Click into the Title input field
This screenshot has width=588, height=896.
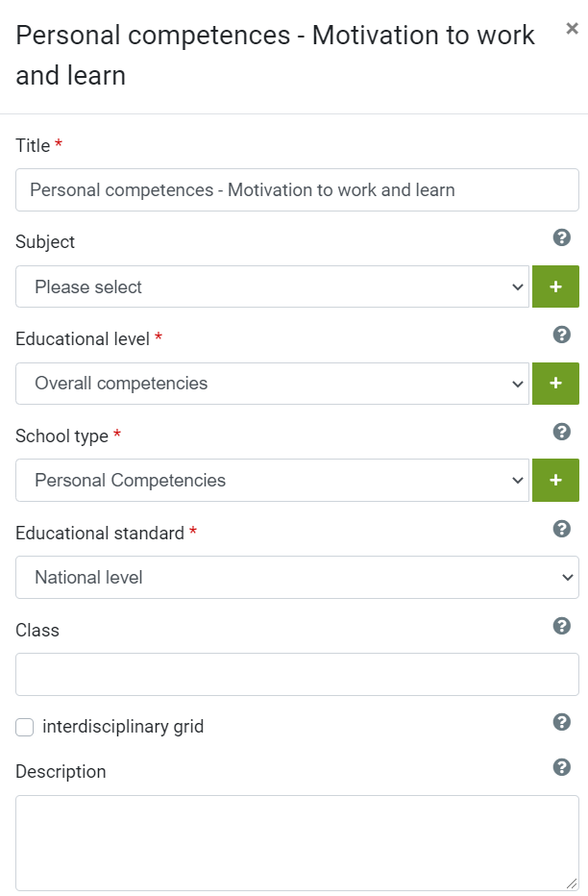tap(297, 189)
